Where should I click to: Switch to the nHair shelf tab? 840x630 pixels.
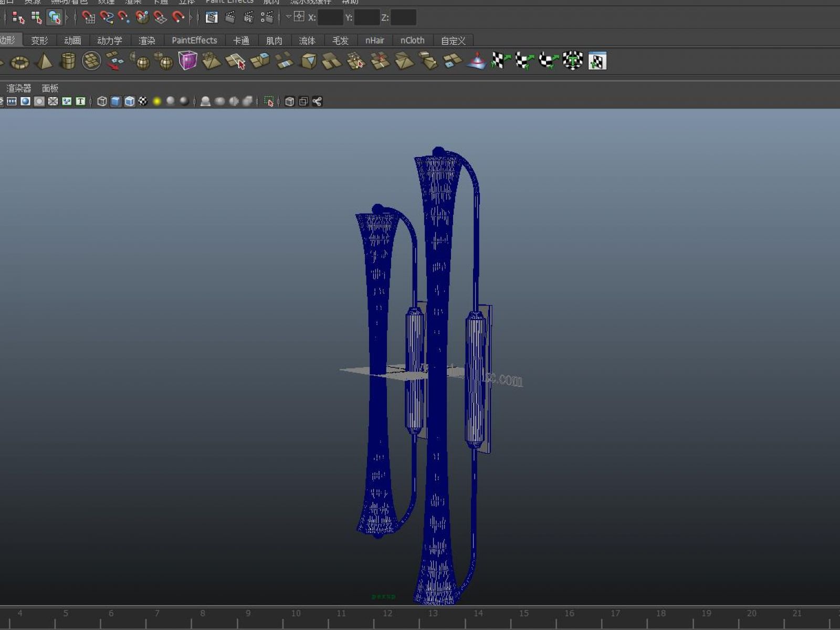(x=375, y=40)
